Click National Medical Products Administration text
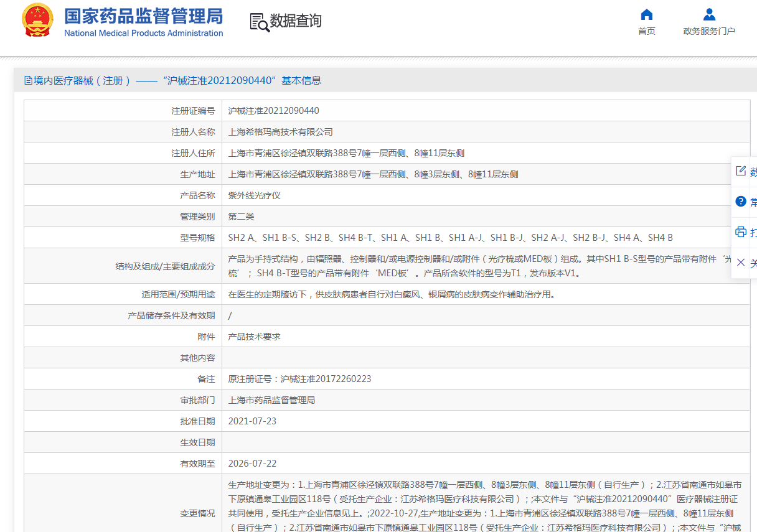The height and width of the screenshot is (532, 757). pyautogui.click(x=144, y=33)
